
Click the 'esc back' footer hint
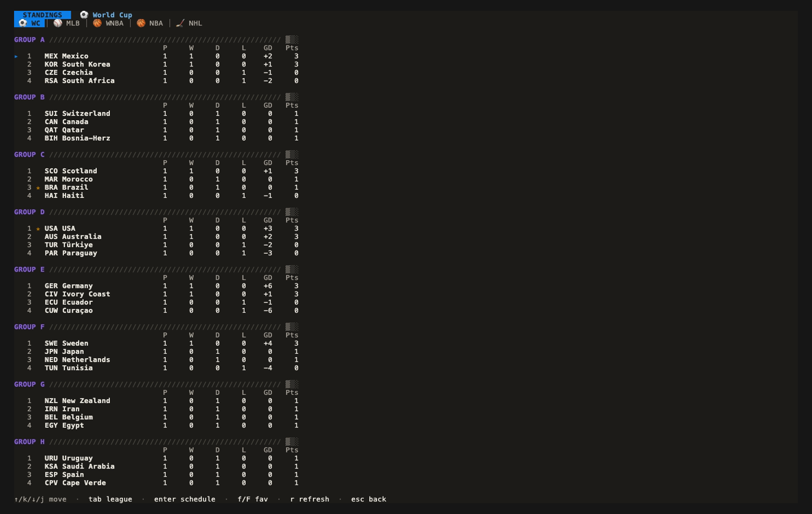click(369, 499)
